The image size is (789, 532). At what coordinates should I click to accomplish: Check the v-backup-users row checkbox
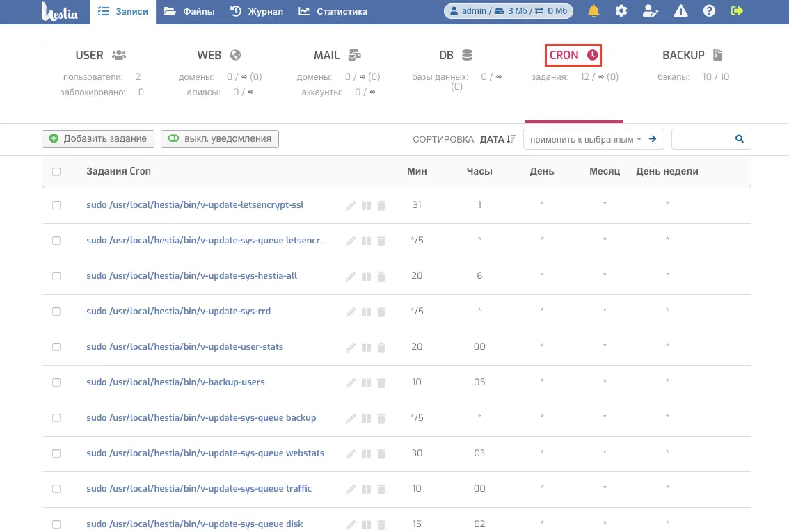(x=56, y=382)
